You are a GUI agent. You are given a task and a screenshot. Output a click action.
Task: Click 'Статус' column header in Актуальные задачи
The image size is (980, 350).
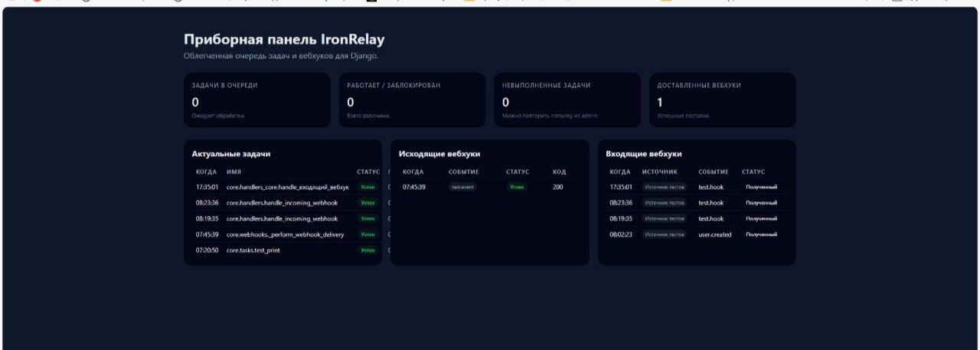[x=368, y=172]
